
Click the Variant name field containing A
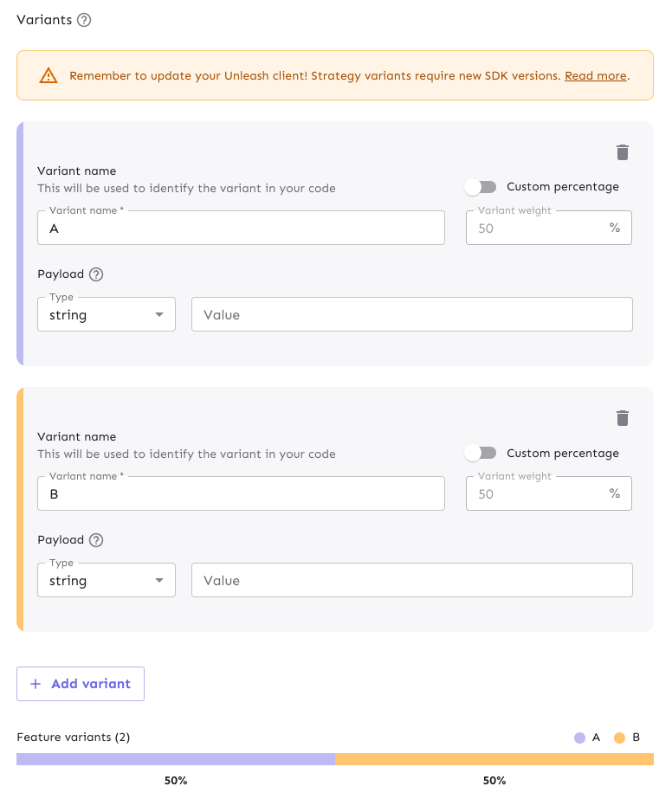tap(241, 228)
